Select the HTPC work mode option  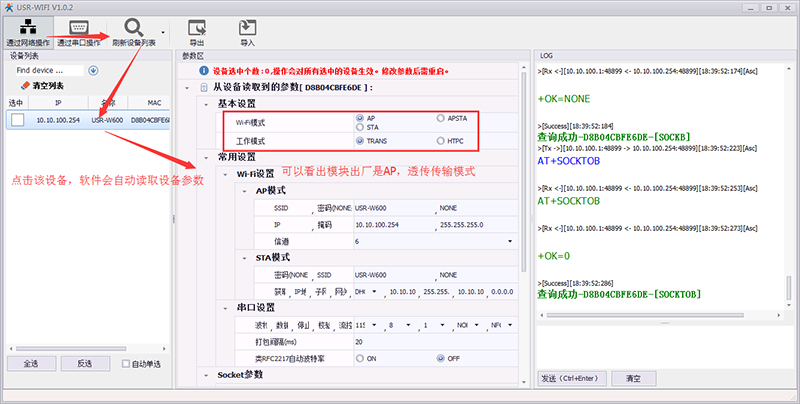(439, 142)
